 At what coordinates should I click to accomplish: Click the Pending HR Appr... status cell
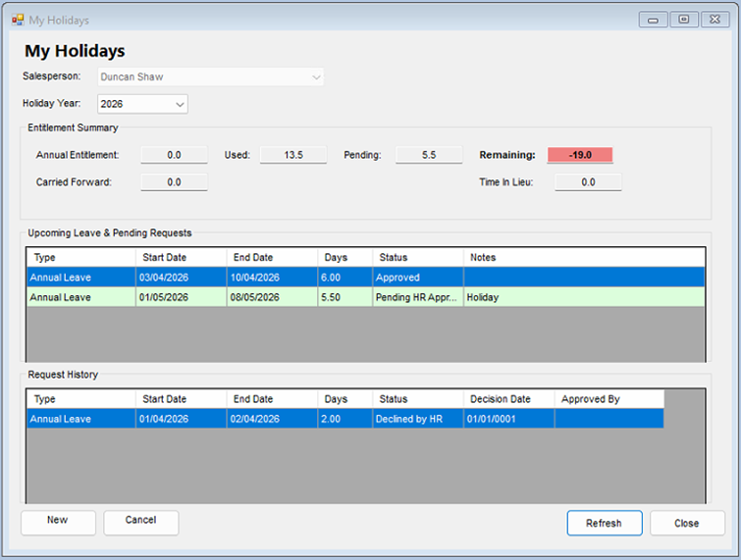[418, 297]
